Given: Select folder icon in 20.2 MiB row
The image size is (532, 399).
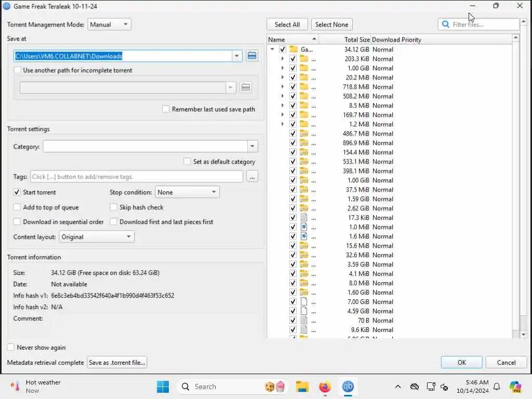Looking at the screenshot, I should tap(304, 77).
